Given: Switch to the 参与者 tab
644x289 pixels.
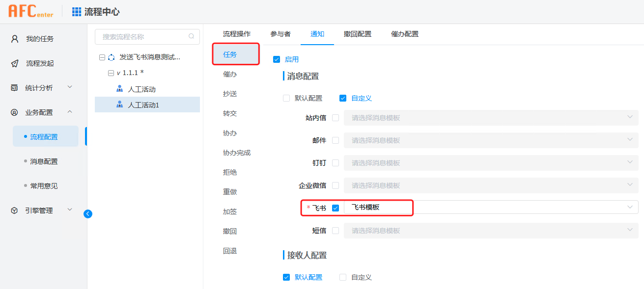Looking at the screenshot, I should [280, 34].
